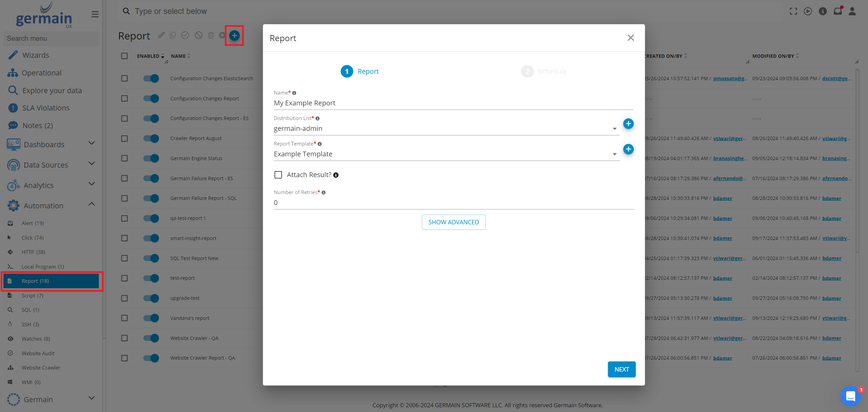Viewport: 868px width, 412px height.
Task: Click the user profile icon
Action: click(852, 11)
